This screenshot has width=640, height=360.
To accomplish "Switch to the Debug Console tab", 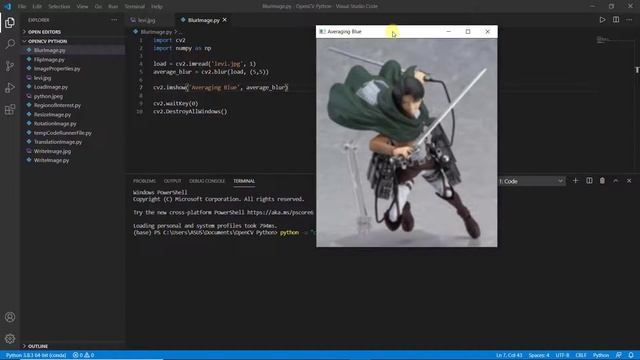I will [207, 181].
